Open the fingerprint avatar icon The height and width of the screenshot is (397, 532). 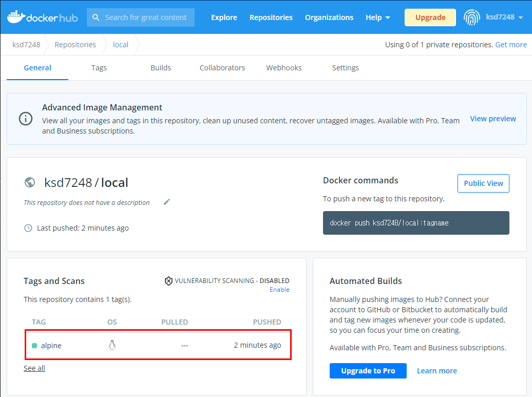(x=471, y=17)
